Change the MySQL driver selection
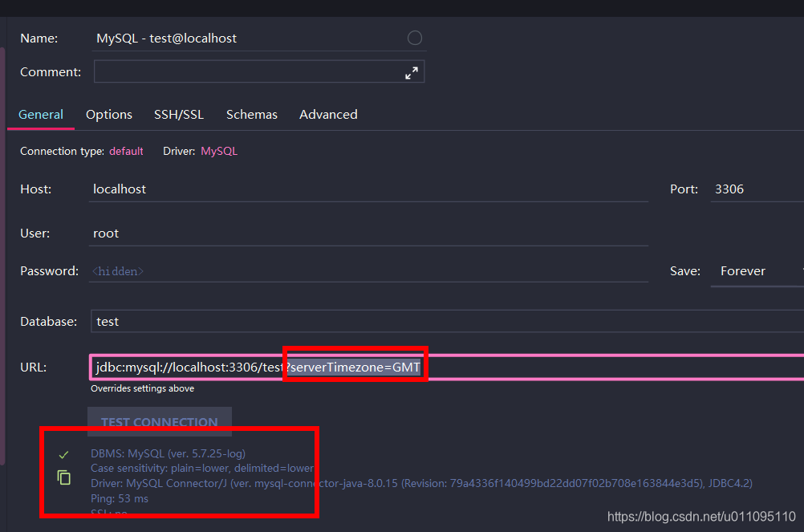804x532 pixels. pyautogui.click(x=218, y=151)
